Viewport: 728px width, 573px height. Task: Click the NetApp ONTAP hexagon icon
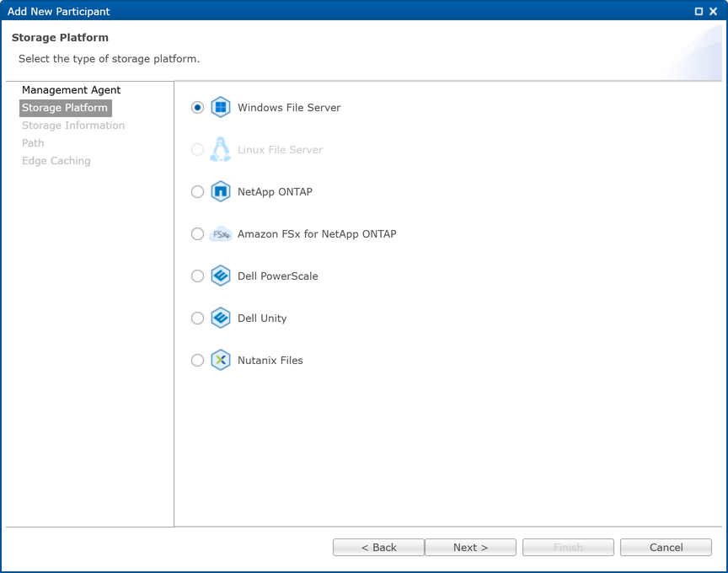coord(221,191)
